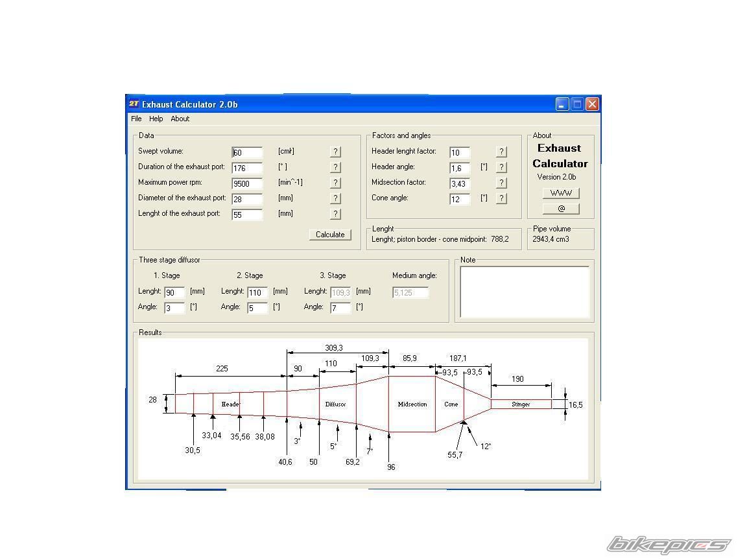The image size is (747, 560).
Task: Click inside the Note text area
Action: coord(525,292)
